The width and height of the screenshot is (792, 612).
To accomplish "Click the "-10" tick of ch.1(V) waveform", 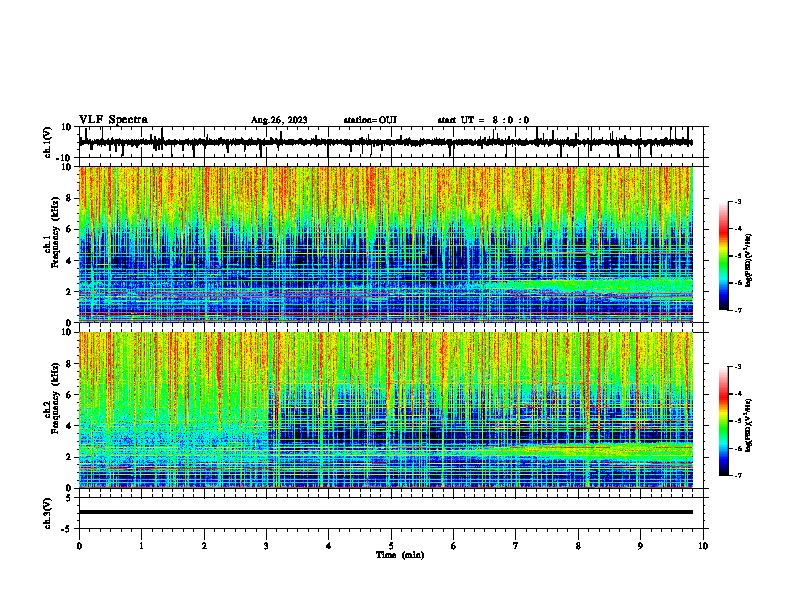I will tap(65, 158).
